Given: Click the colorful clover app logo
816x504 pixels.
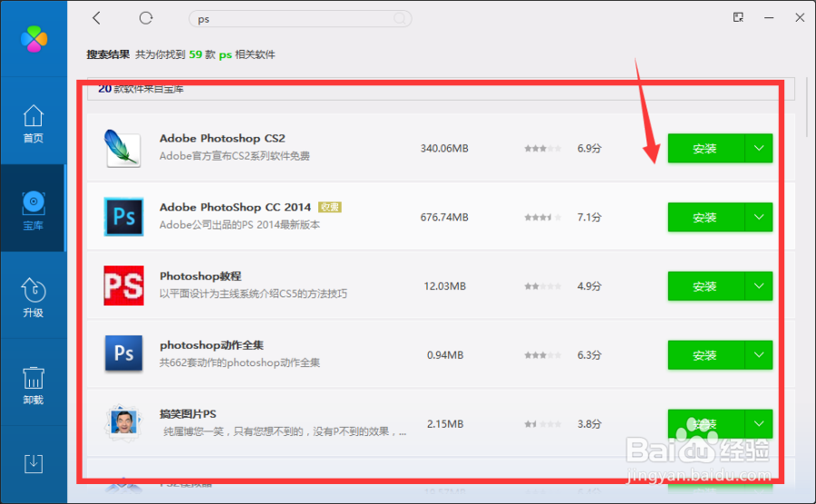Looking at the screenshot, I should (34, 39).
